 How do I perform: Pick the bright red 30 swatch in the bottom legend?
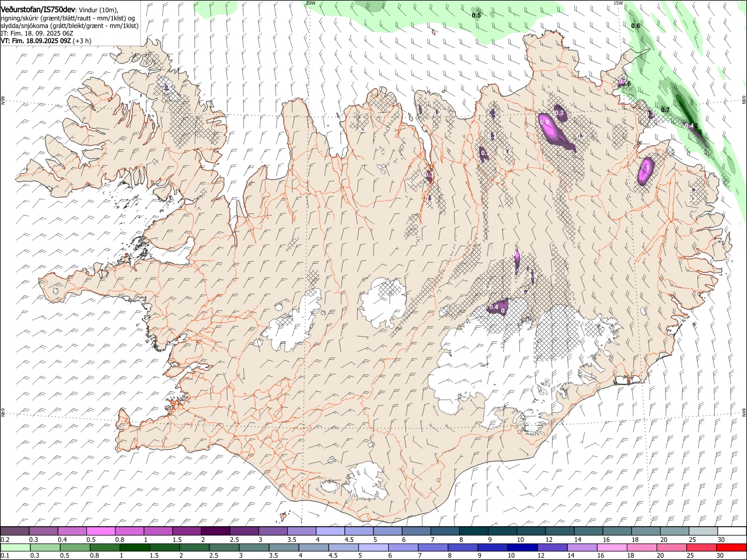pos(731,548)
